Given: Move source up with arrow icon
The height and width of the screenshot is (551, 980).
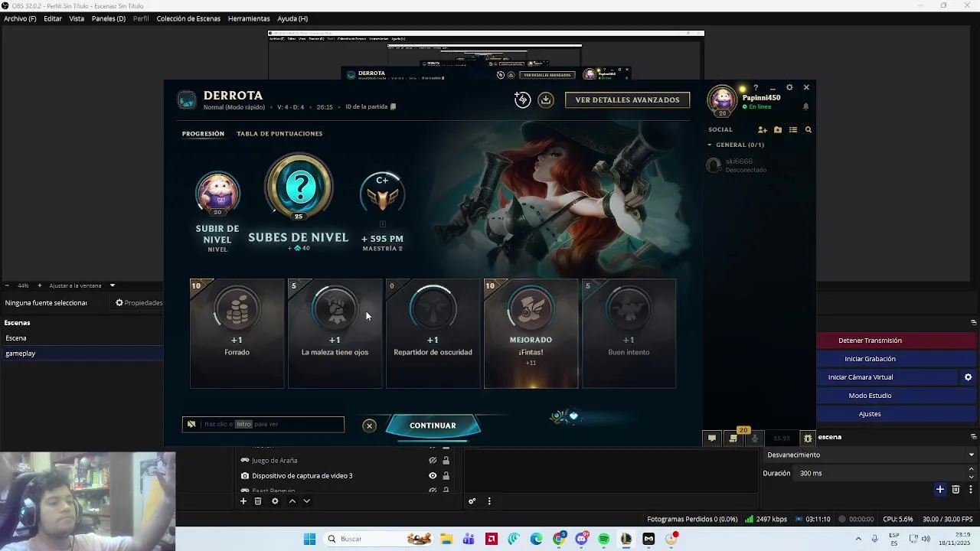Looking at the screenshot, I should (292, 501).
